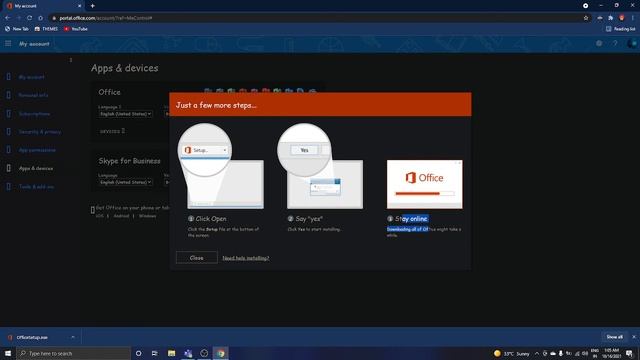Select Subscriptions in the sidebar

coord(34,113)
